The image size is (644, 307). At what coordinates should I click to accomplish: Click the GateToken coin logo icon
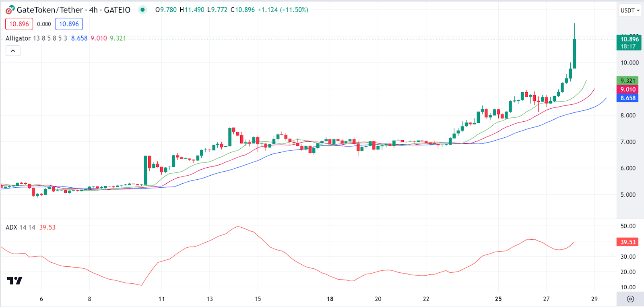tap(10, 10)
